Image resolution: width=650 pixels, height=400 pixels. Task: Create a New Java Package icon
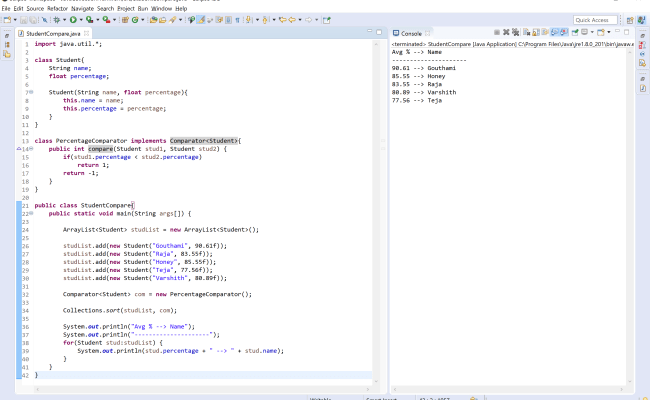pyautogui.click(x=125, y=20)
